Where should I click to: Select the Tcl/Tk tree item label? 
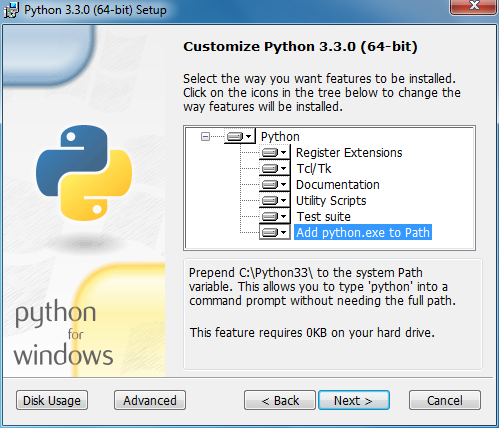coord(314,168)
